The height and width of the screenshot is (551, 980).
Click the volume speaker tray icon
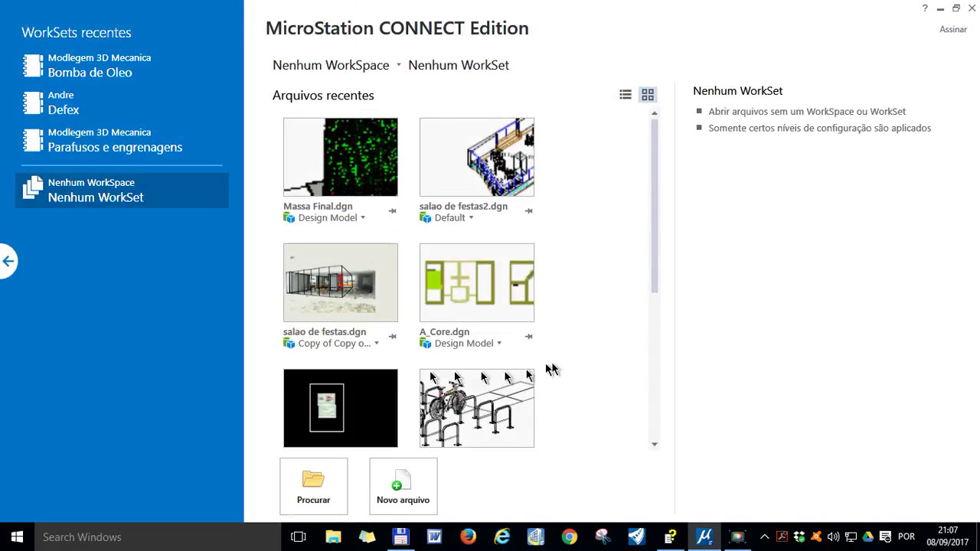click(833, 537)
